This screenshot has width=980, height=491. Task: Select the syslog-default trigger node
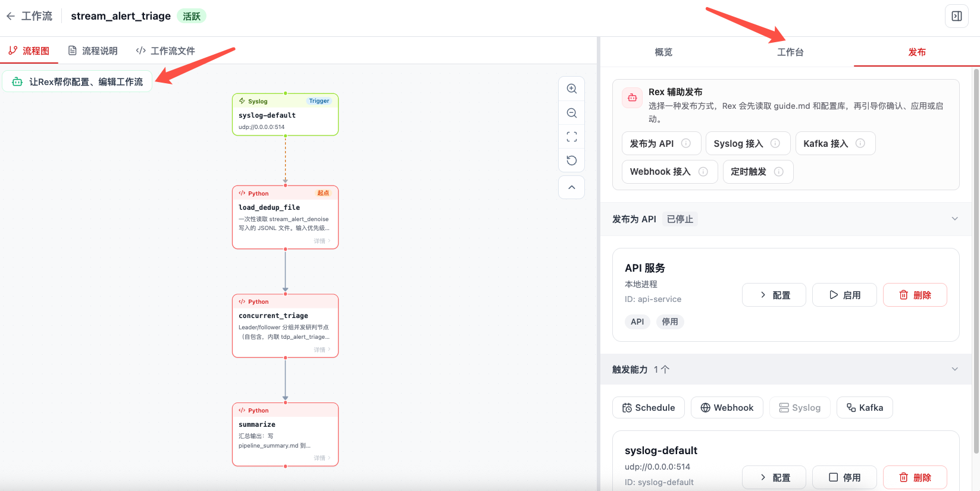point(285,114)
